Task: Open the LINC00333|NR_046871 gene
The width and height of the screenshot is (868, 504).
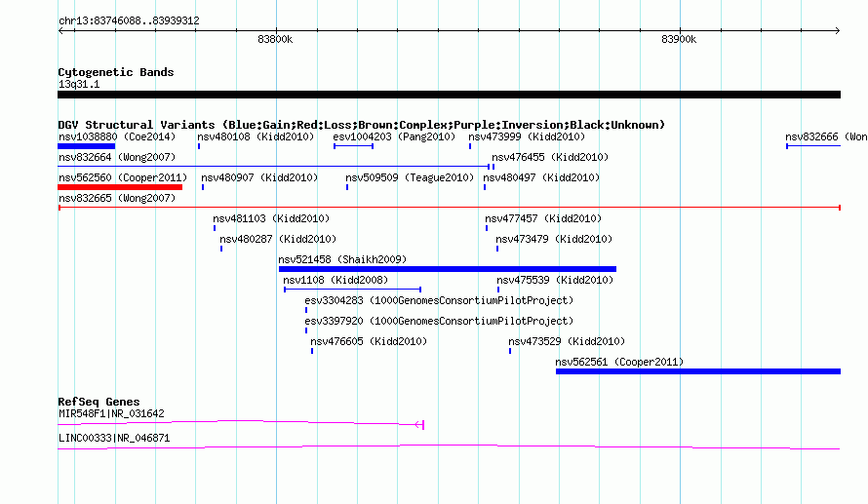Action: pos(114,438)
